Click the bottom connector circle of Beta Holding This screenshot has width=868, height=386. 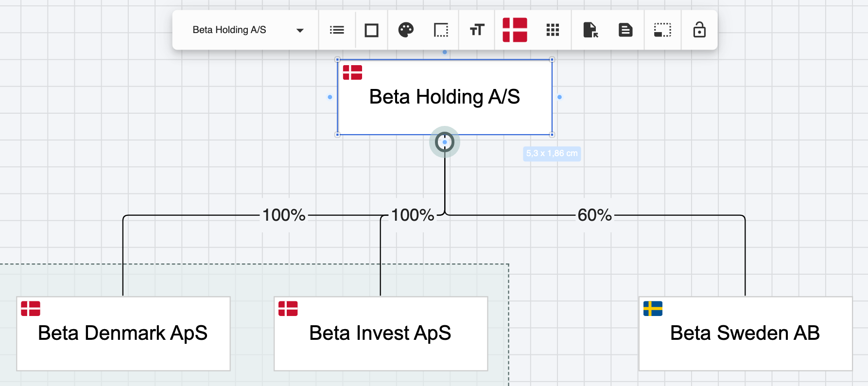(x=445, y=142)
